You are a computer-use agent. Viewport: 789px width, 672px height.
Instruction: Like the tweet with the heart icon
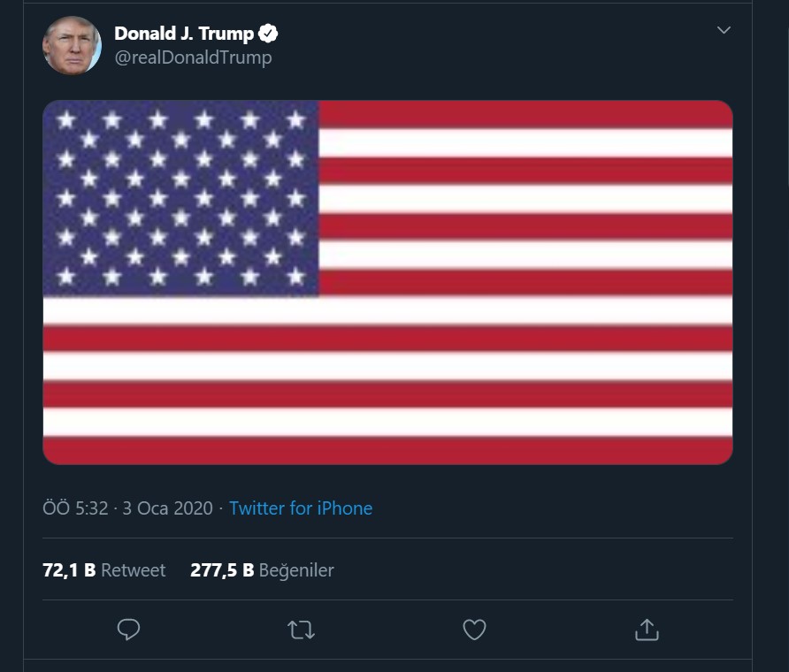click(x=474, y=630)
